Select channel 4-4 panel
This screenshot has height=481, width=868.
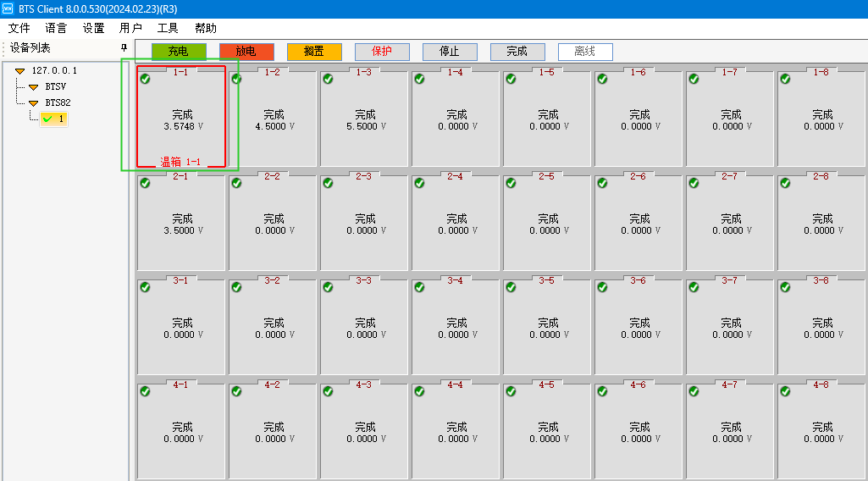(456, 430)
